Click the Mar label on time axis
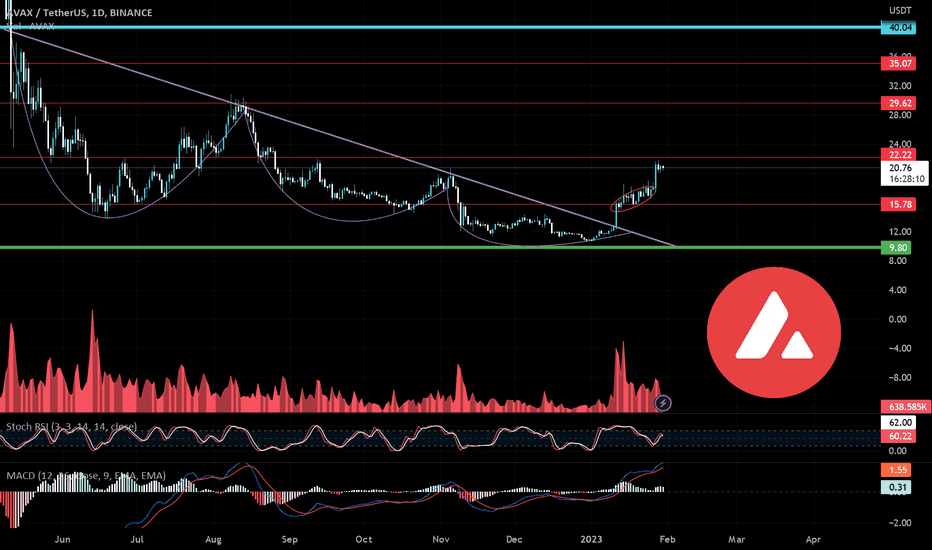Viewport: 932px width, 550px height. (x=736, y=539)
